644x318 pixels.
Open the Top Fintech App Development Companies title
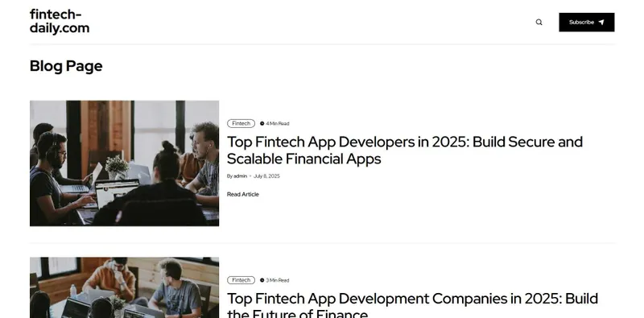click(x=412, y=305)
